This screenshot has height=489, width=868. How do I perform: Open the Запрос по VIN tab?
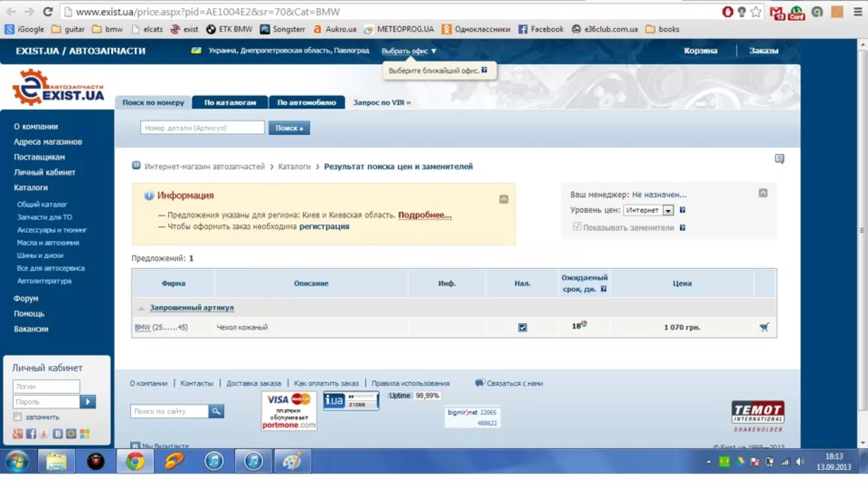pyautogui.click(x=382, y=103)
